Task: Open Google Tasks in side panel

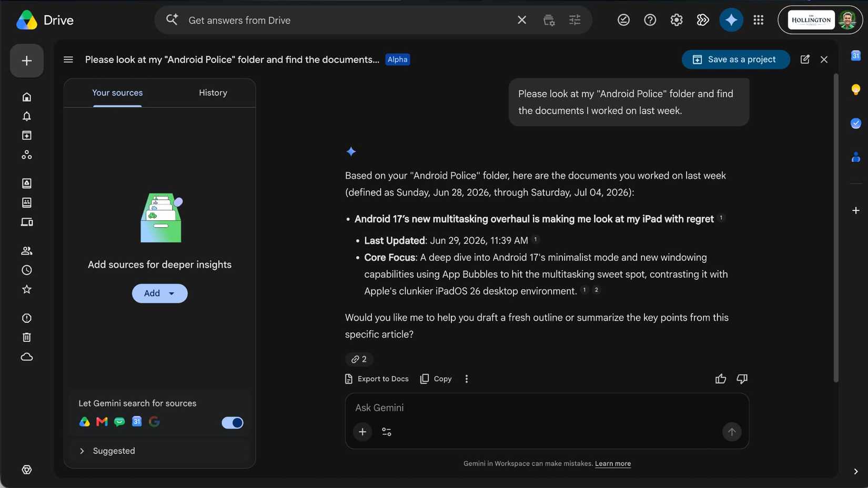Action: coord(856,123)
